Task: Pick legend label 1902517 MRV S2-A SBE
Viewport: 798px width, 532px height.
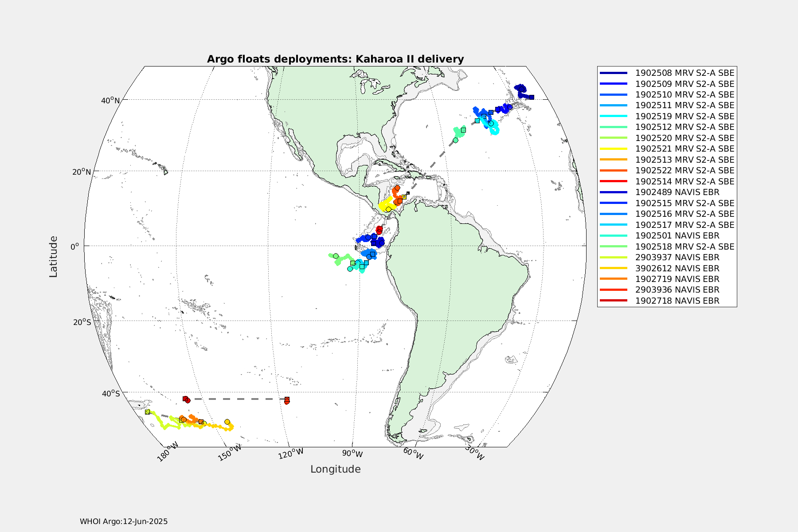Action: [x=685, y=225]
